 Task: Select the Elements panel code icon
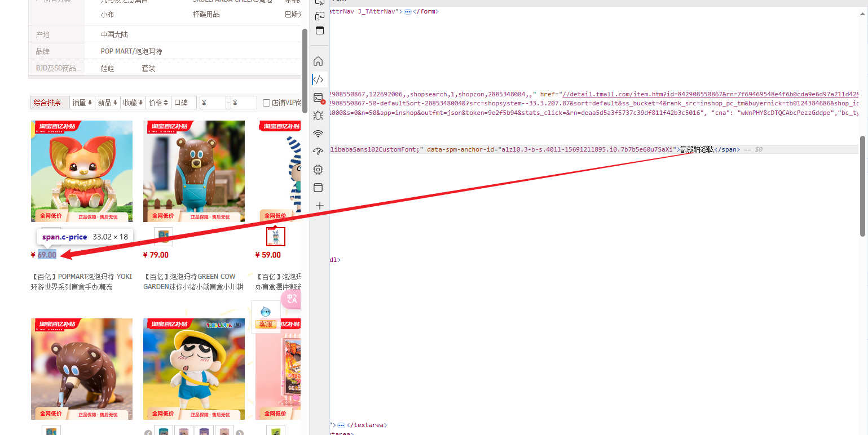[318, 79]
